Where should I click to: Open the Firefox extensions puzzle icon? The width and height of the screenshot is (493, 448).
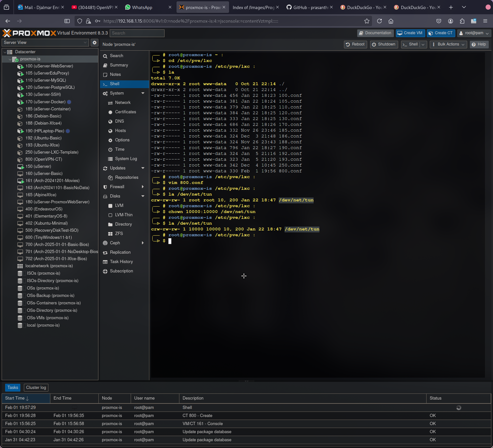462,21
